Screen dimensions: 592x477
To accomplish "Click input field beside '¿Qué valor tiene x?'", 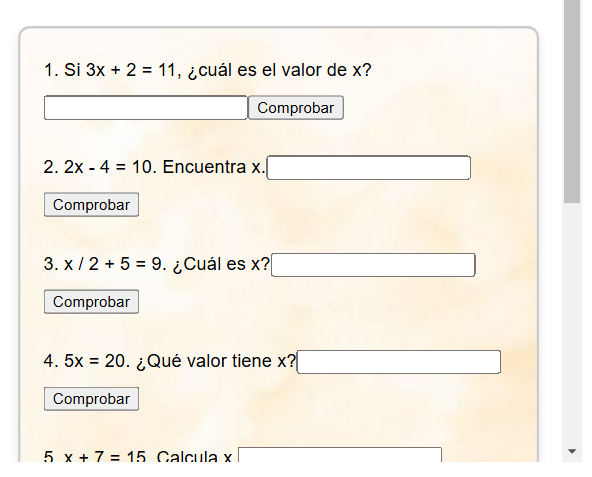I will [399, 362].
